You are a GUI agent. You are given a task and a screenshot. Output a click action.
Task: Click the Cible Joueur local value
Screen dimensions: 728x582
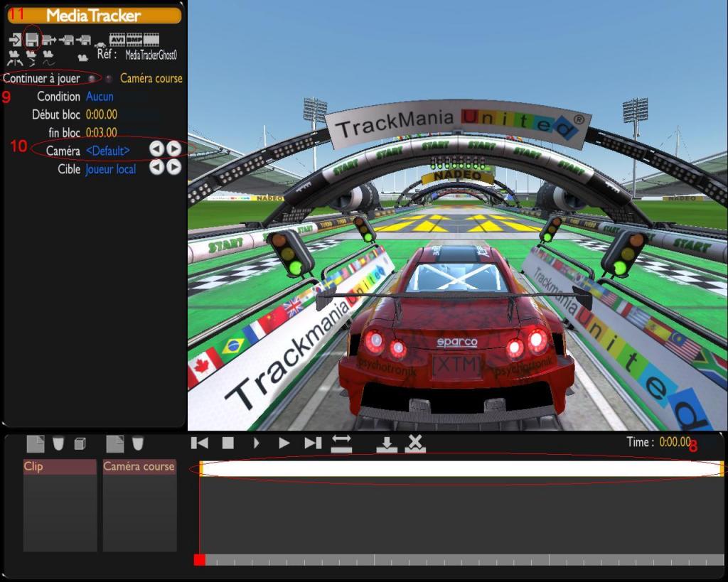pos(110,169)
